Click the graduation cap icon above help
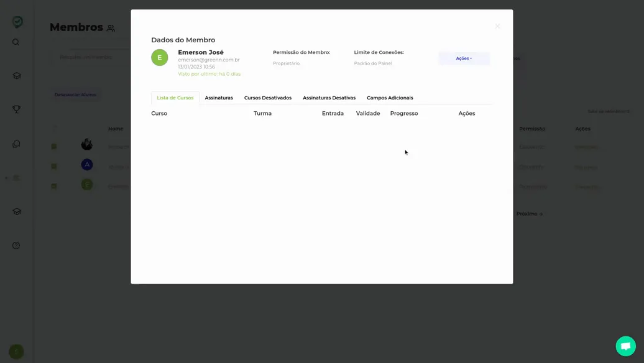This screenshot has height=363, width=644. [x=17, y=211]
